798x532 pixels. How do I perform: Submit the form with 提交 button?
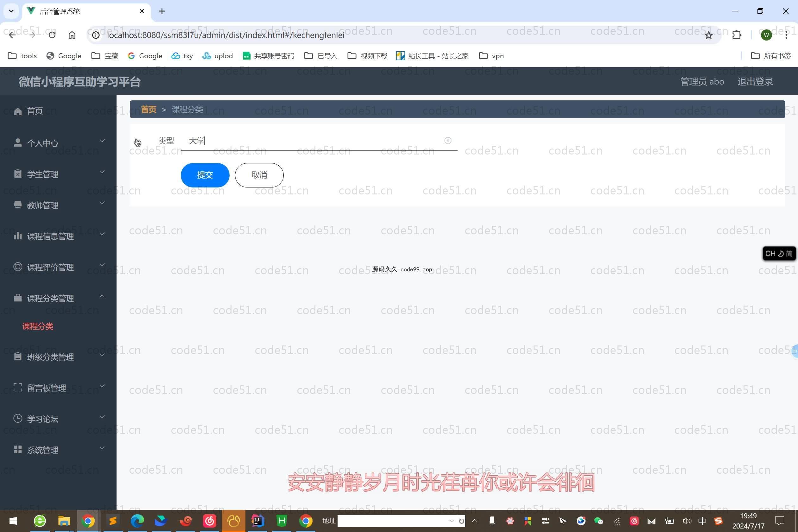click(x=205, y=175)
